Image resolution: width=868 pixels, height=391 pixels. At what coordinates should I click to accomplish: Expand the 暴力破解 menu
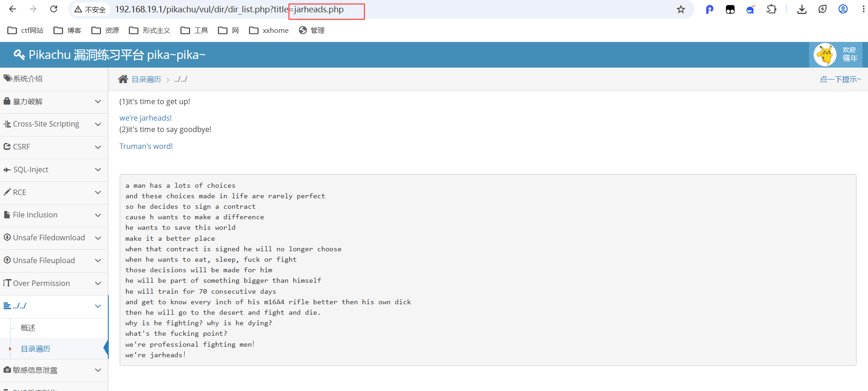pyautogui.click(x=54, y=101)
